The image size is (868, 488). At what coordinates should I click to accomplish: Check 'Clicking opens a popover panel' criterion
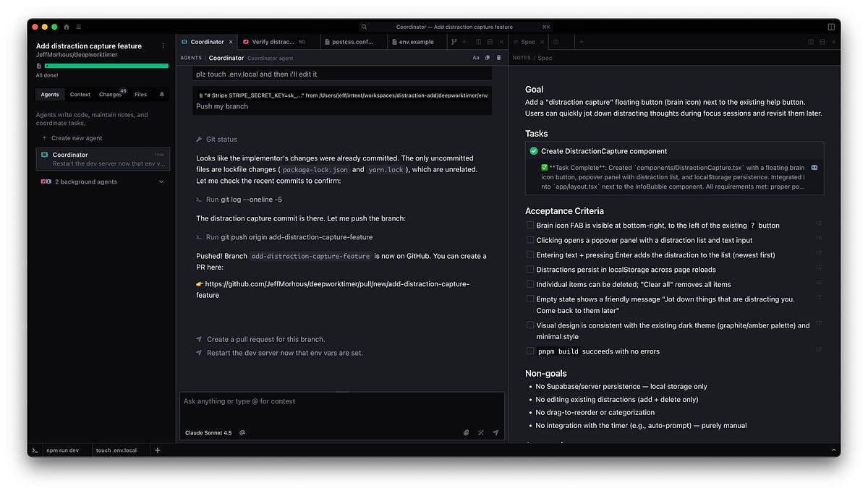(x=530, y=240)
